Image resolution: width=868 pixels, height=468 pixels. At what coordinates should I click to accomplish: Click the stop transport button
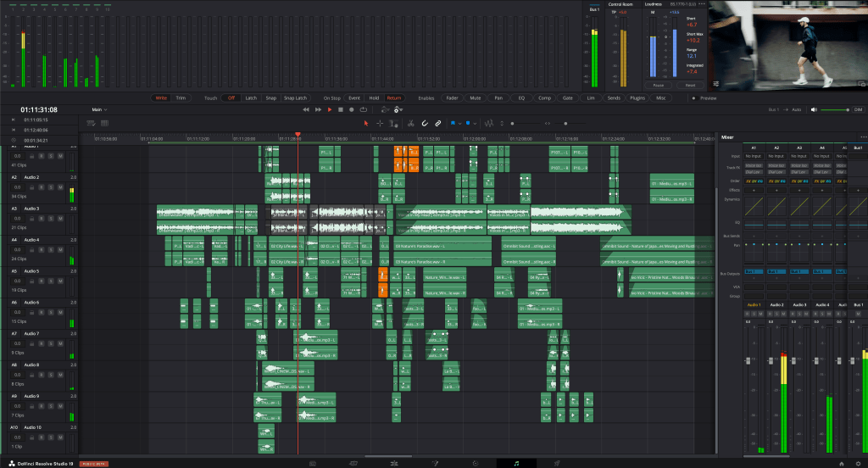click(x=340, y=109)
